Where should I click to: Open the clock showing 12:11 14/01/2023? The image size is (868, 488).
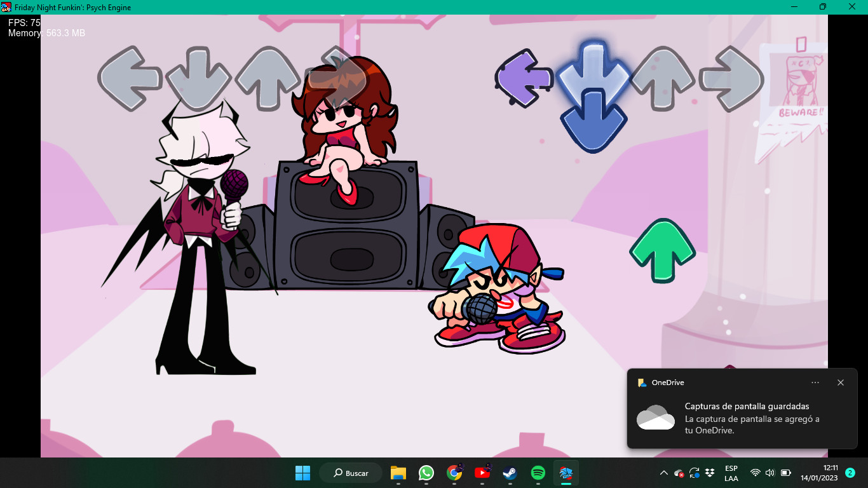[819, 473]
